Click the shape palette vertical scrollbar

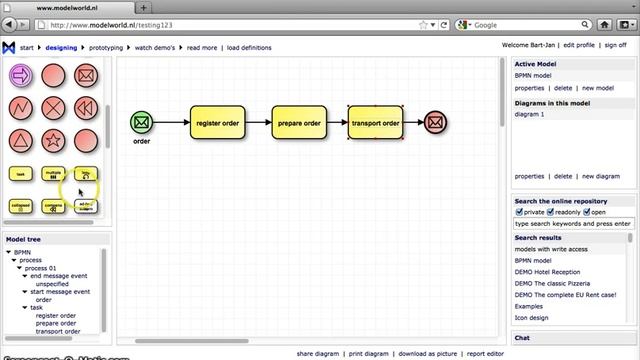tap(107, 127)
